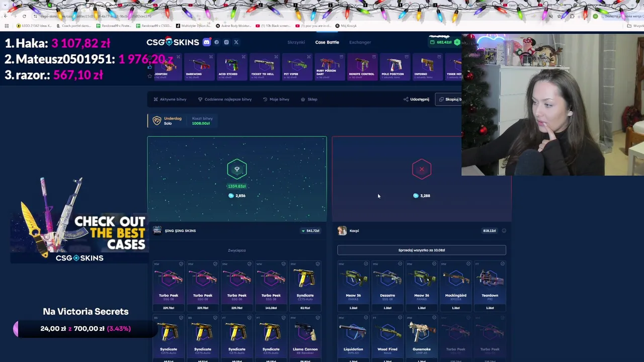Toggle checkmark on Wood Fired card
Image resolution: width=644 pixels, height=362 pixels.
pos(400,318)
